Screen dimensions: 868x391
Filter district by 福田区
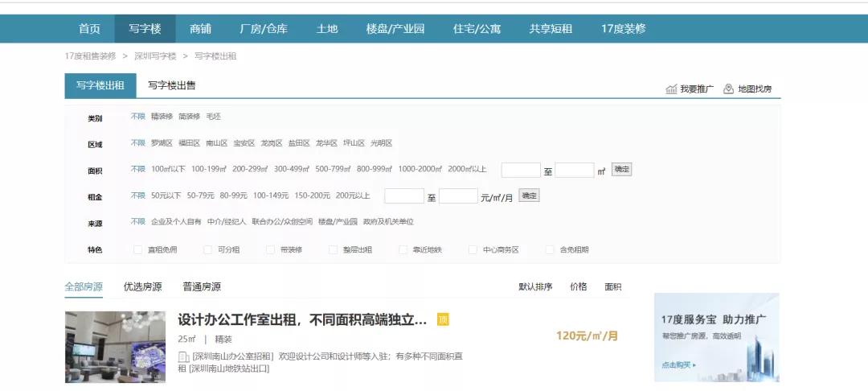190,143
